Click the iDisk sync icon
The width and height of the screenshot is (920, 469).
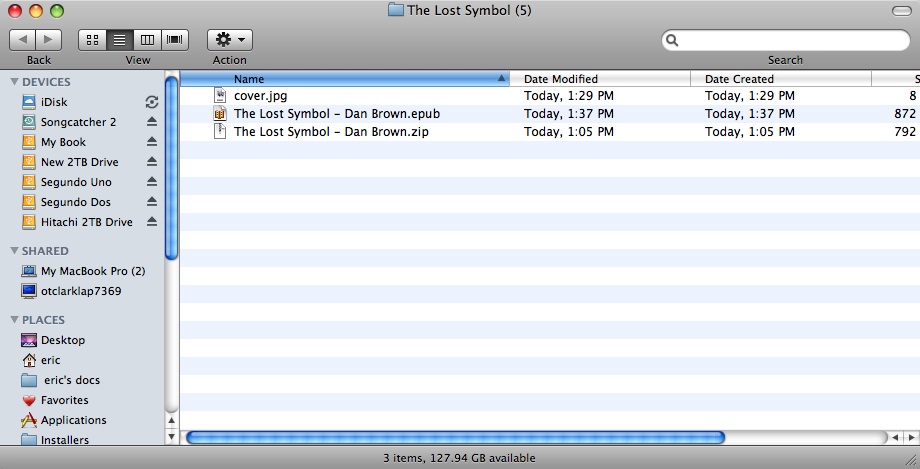[151, 102]
